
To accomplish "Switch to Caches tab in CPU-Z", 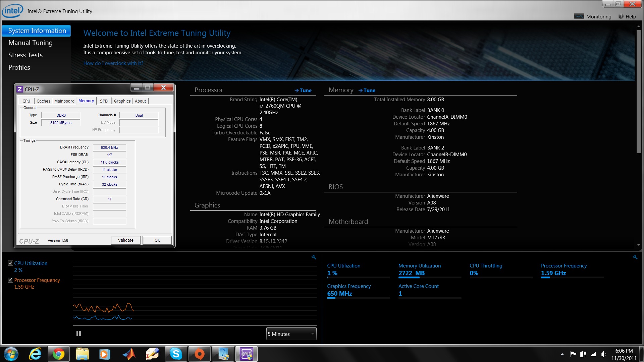I will click(x=43, y=101).
